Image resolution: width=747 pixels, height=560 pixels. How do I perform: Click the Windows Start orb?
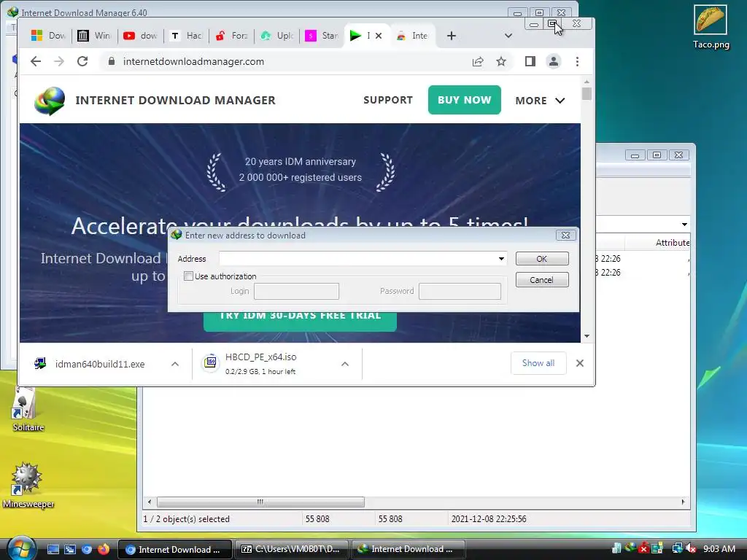pos(20,548)
